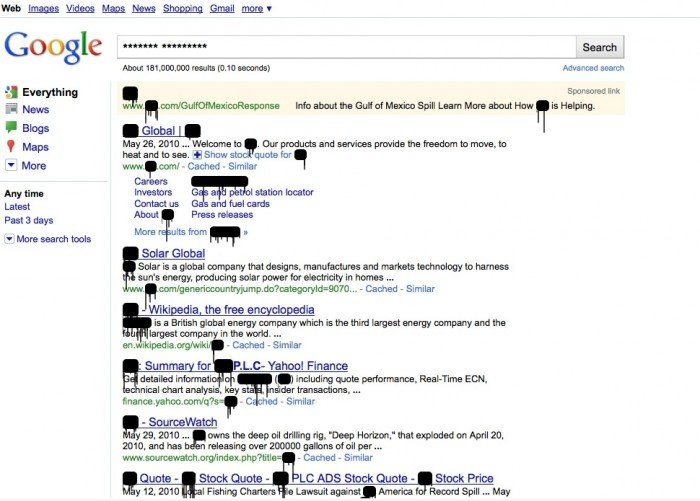Open Cached link of Yahoo Finance result
The width and height of the screenshot is (700, 501).
262,401
